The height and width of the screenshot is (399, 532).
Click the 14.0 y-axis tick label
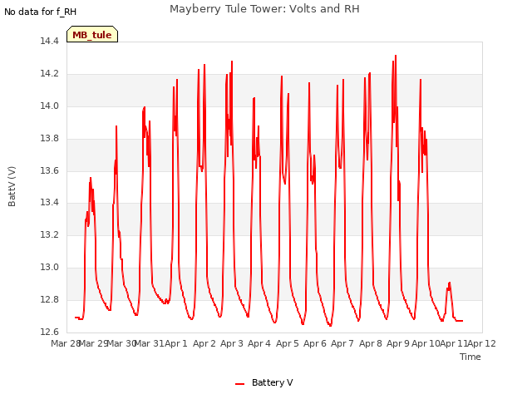pos(49,106)
